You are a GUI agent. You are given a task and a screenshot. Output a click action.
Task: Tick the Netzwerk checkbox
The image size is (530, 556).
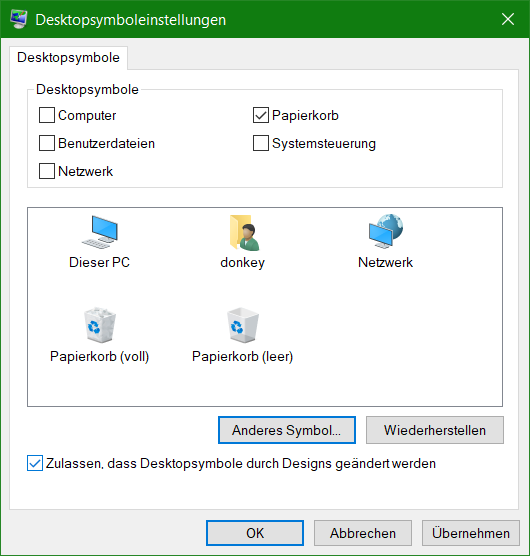tap(47, 171)
